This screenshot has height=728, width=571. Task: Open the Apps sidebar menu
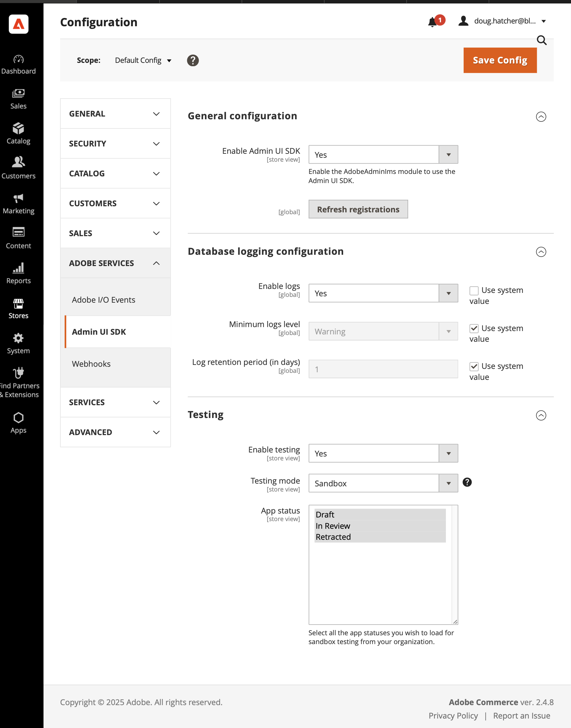tap(18, 423)
